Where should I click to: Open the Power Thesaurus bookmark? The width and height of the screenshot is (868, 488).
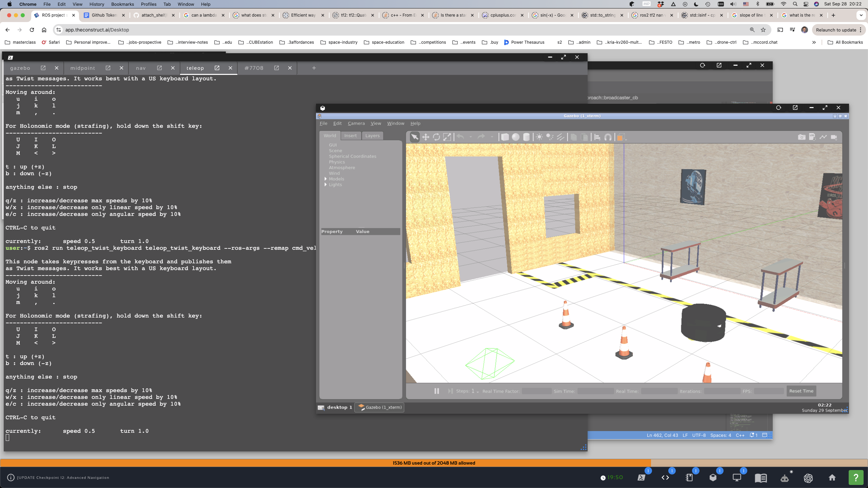click(524, 42)
